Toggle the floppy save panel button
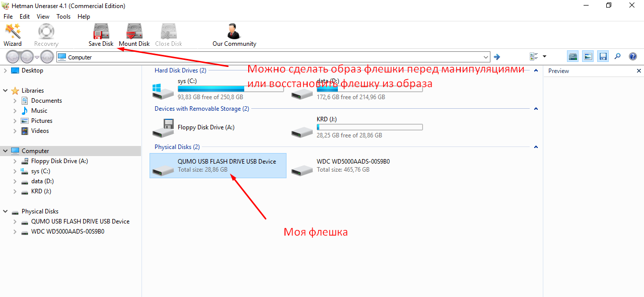 [603, 57]
